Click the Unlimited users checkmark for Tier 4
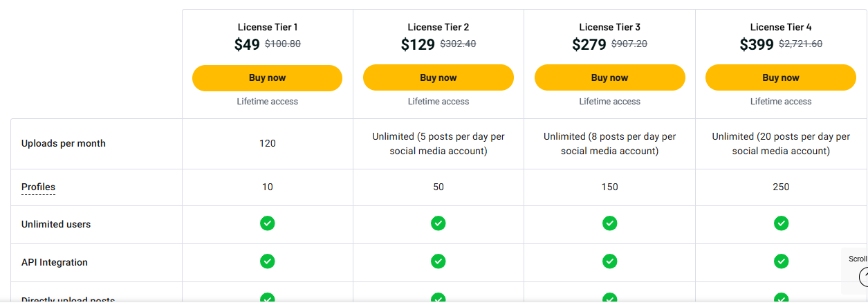 [x=781, y=223]
